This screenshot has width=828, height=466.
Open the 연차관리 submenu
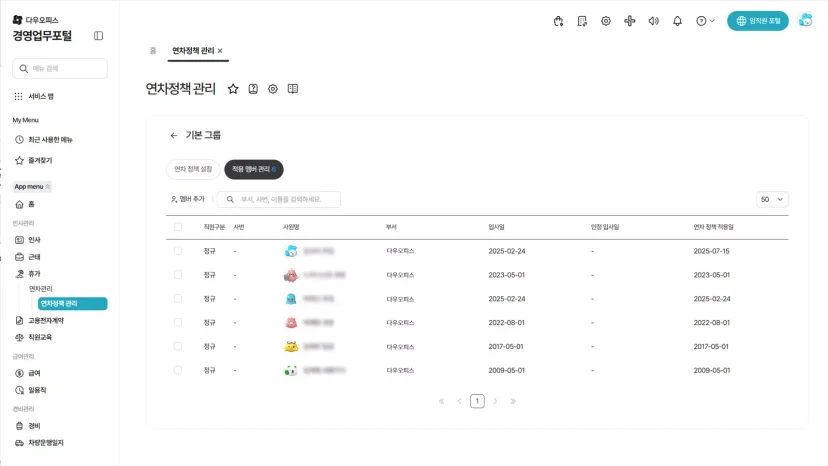[41, 288]
